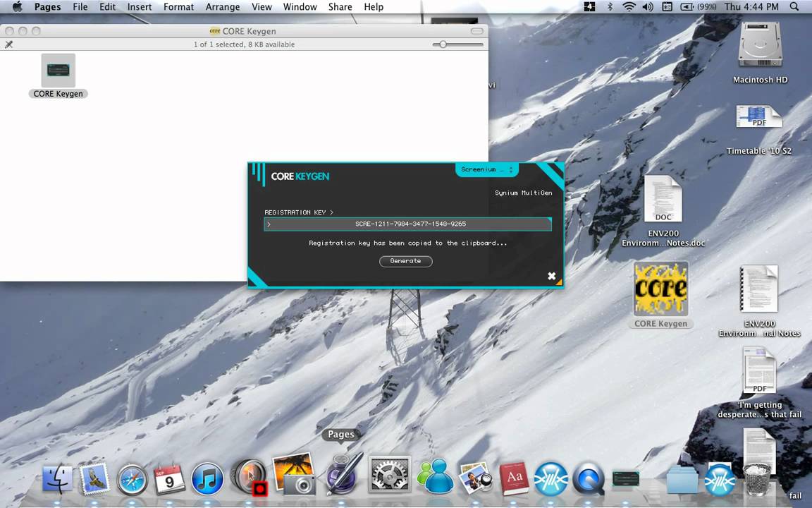Open the Arrange menu
The height and width of the screenshot is (508, 812).
[x=223, y=7]
